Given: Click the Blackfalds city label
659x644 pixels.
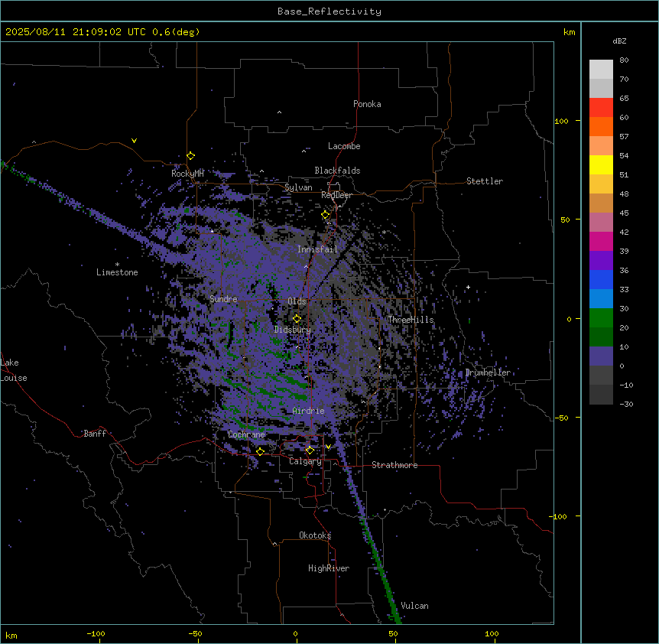Looking at the screenshot, I should tap(337, 171).
